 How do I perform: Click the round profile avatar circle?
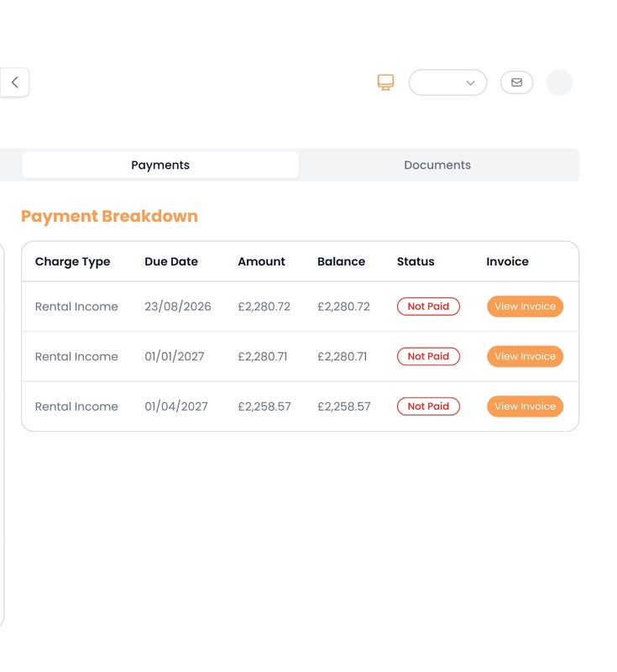coord(559,82)
